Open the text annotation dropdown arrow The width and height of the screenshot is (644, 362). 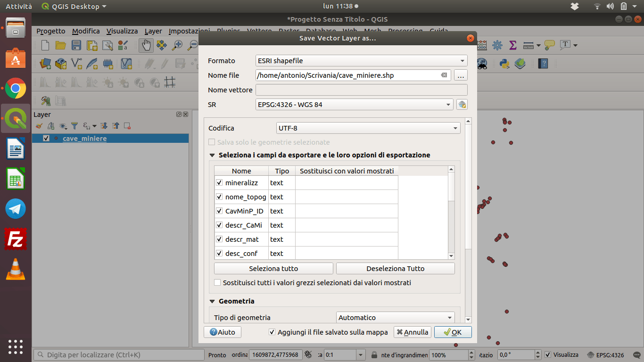point(576,46)
